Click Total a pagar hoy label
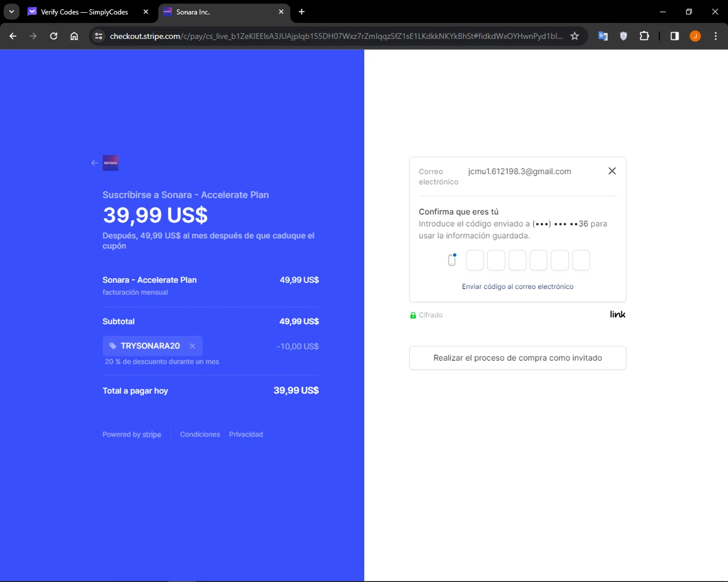Screen dimensions: 728x582 pos(135,391)
